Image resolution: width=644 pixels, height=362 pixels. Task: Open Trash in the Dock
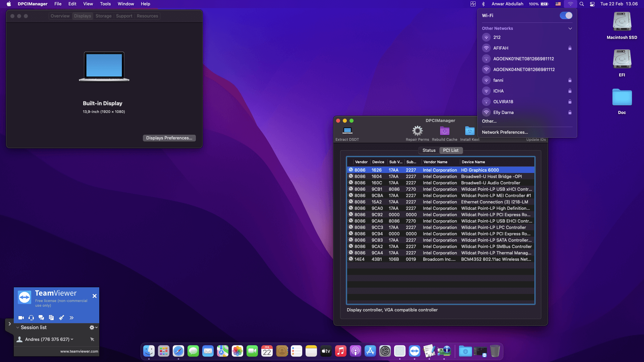pyautogui.click(x=495, y=351)
